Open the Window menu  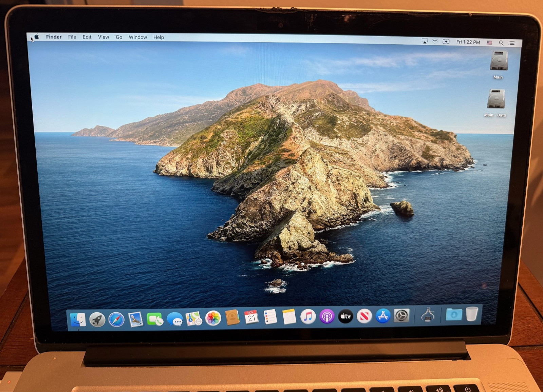click(138, 37)
